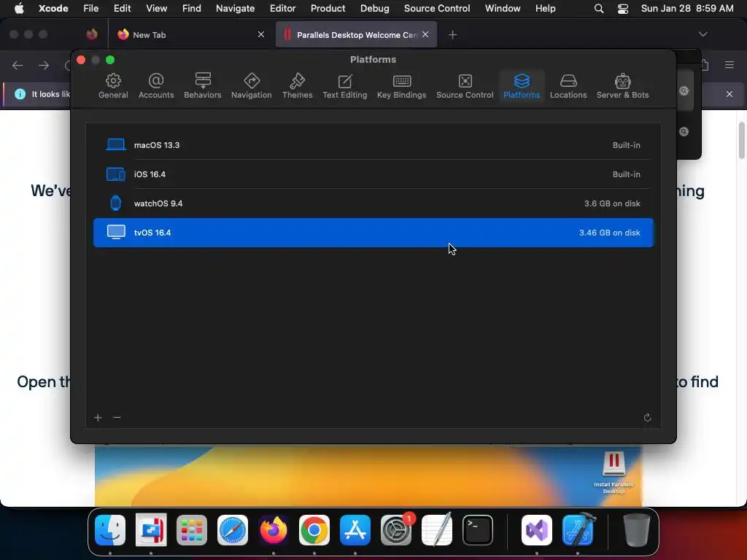
Task: Click the browser page vertical scrollbar
Action: tap(741, 141)
